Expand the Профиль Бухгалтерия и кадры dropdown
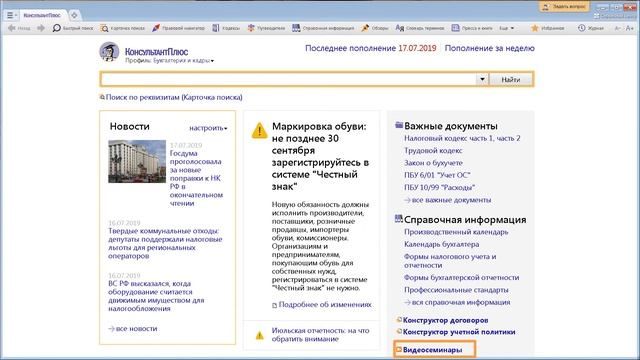The height and width of the screenshot is (360, 640). coord(169,61)
